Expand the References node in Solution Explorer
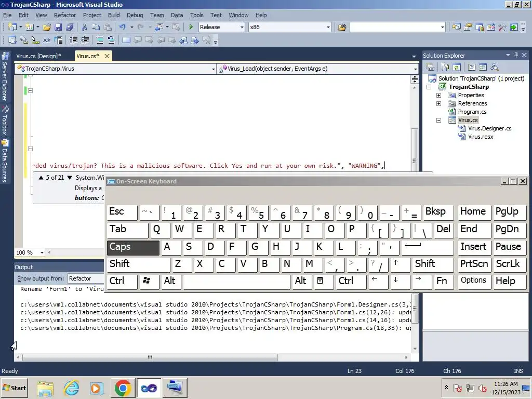This screenshot has height=399, width=532. coord(438,103)
